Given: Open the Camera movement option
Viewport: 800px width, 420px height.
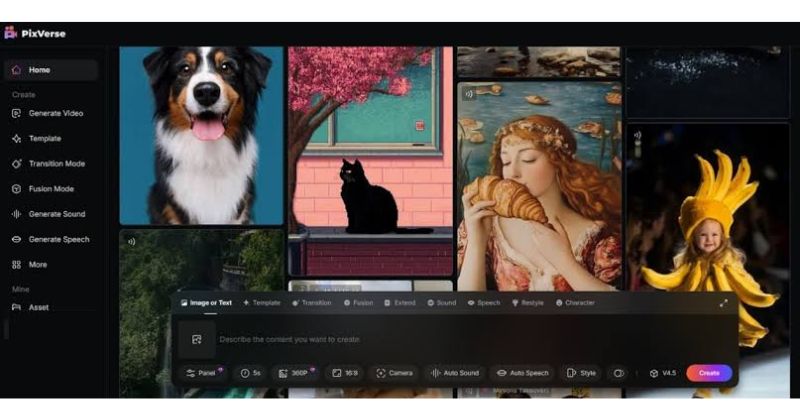Looking at the screenshot, I should click(x=394, y=373).
